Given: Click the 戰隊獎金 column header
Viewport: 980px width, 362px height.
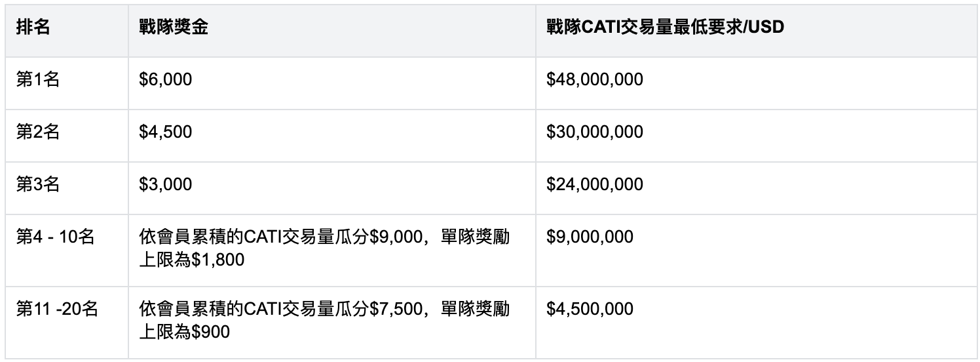Looking at the screenshot, I should click(x=174, y=29).
